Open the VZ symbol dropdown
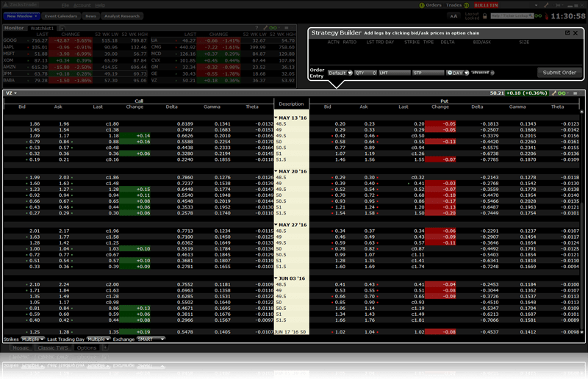 point(11,93)
